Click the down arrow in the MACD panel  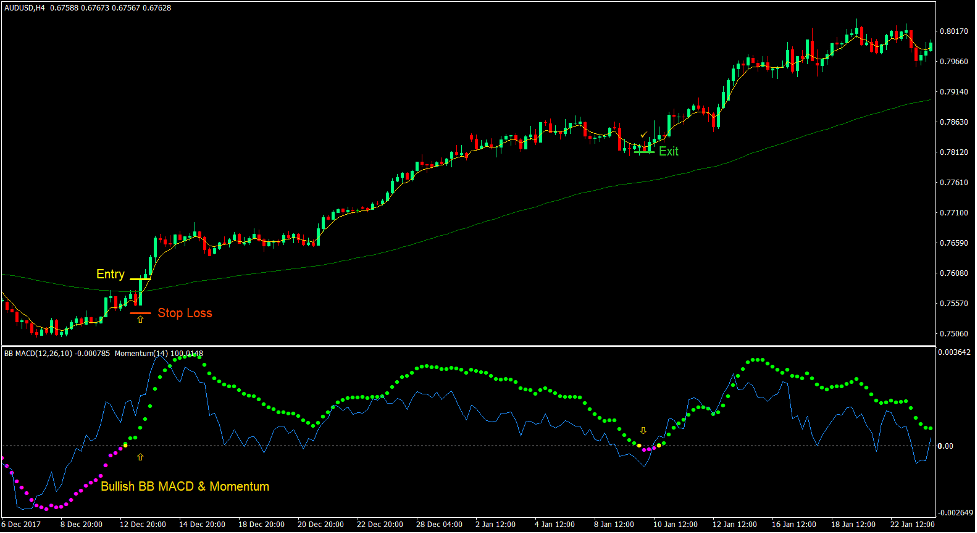pos(643,431)
